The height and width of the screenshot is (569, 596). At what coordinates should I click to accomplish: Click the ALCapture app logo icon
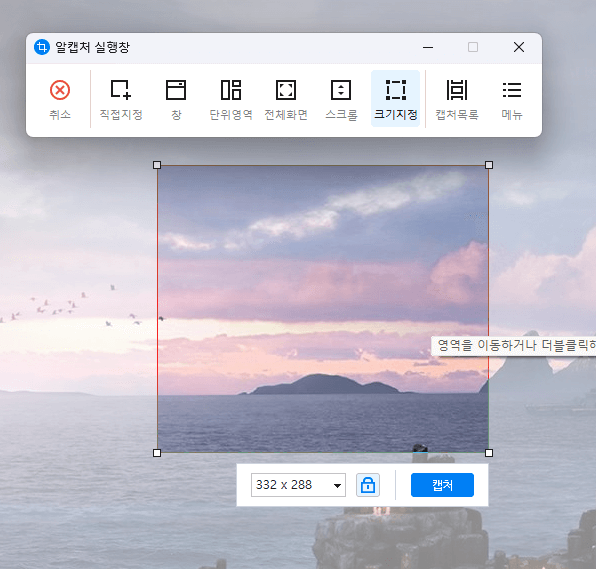coord(42,47)
